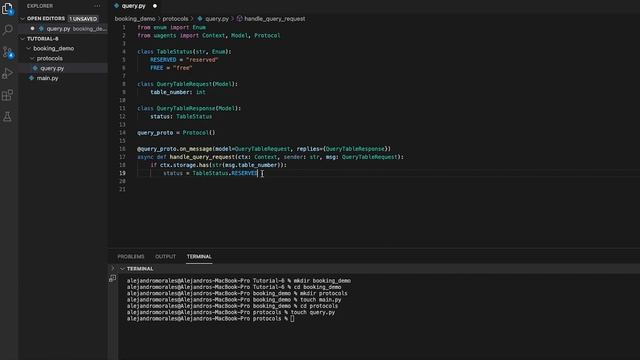Select the query.py editor tab
Viewport: 640px width, 360px height.
tap(133, 6)
